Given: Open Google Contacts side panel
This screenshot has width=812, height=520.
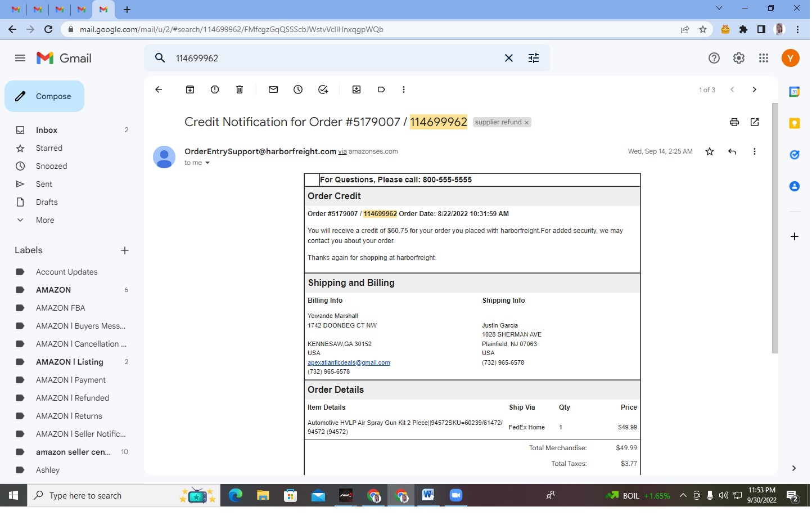Looking at the screenshot, I should click(795, 186).
